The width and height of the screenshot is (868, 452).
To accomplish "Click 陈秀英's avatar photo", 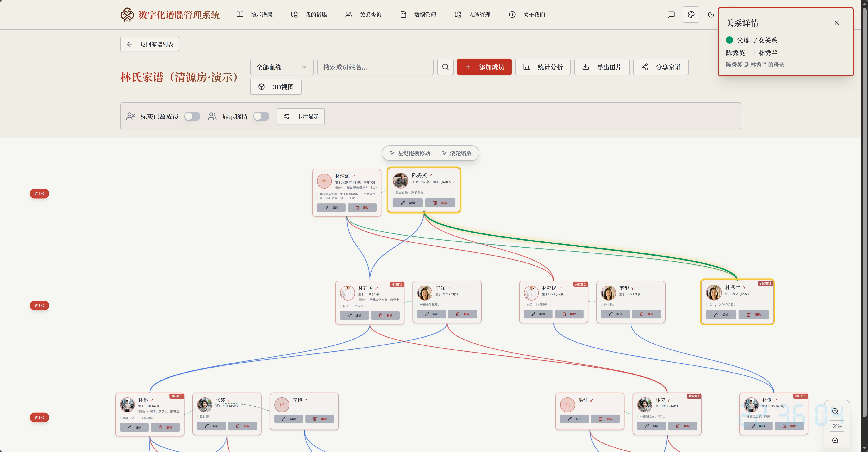I will pos(400,181).
